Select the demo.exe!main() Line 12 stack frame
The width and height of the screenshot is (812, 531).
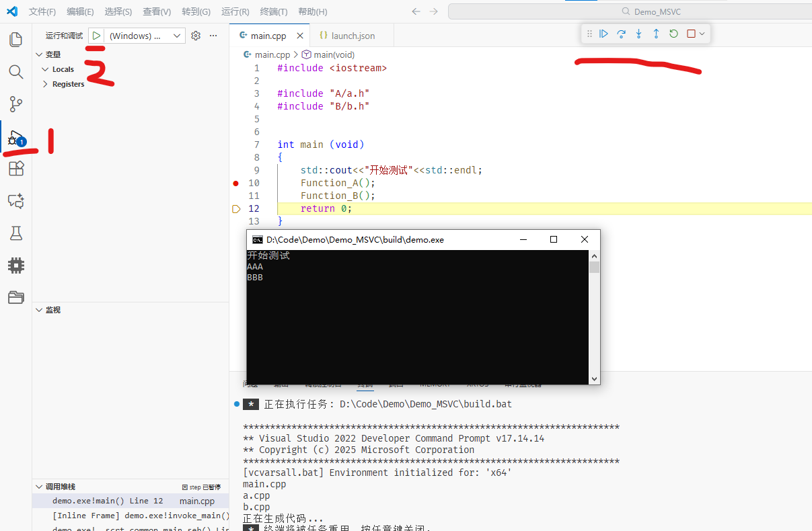[x=131, y=501]
